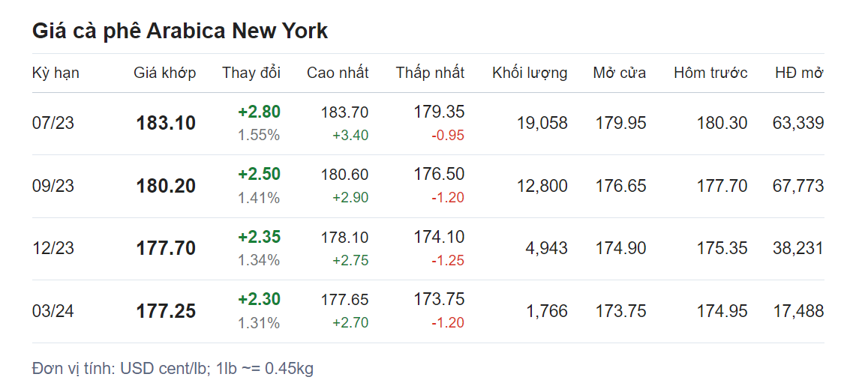Click the 03/24 contract term

click(x=53, y=311)
